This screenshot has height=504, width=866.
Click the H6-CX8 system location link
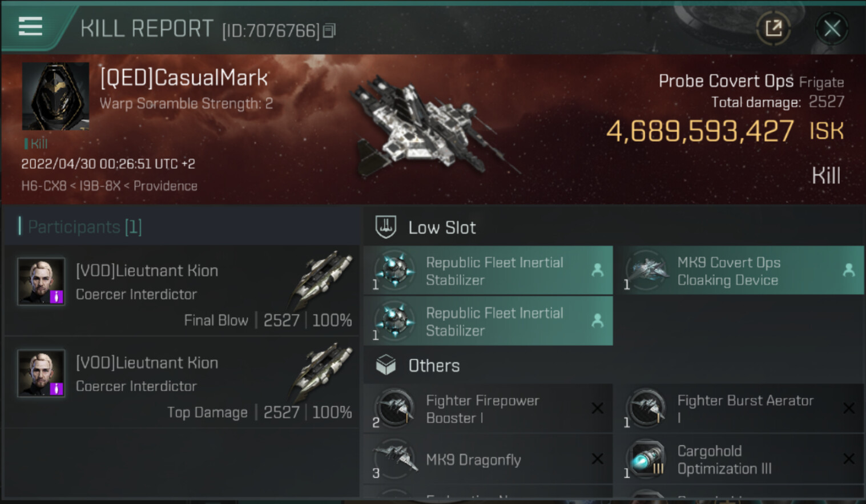pos(44,186)
